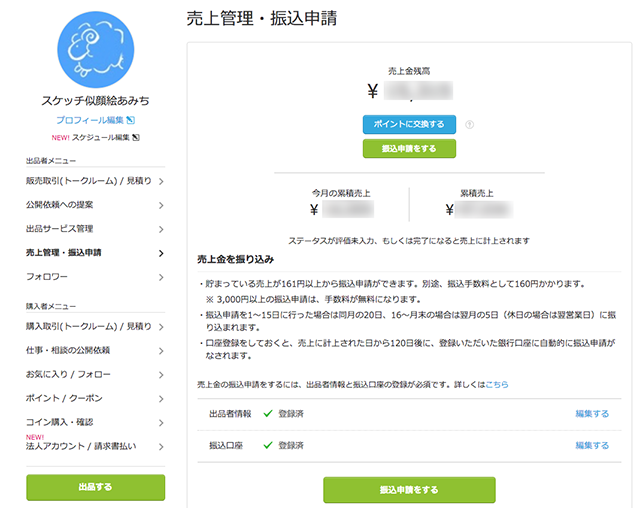
Task: Click the sheep profile avatar image
Action: tap(95, 51)
